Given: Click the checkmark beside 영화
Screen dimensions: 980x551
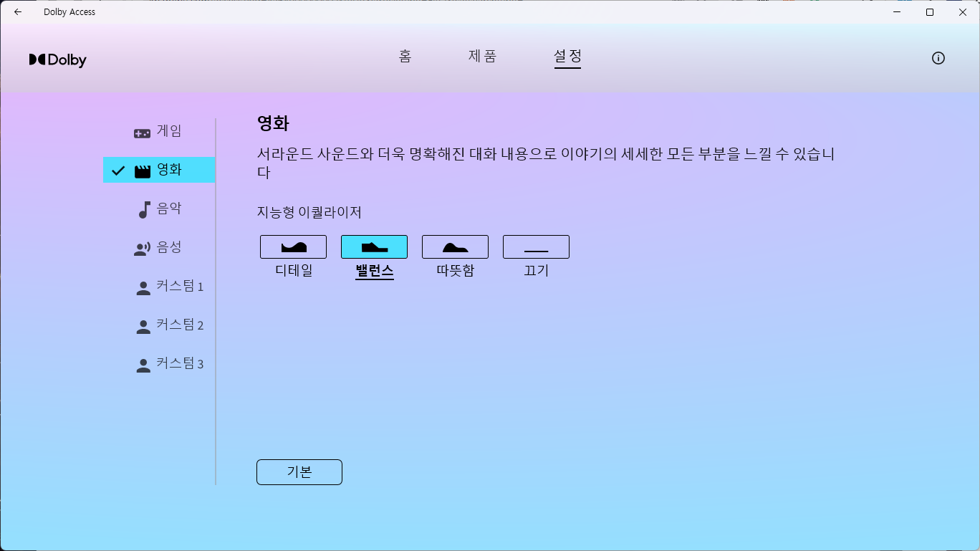Looking at the screenshot, I should [x=119, y=170].
